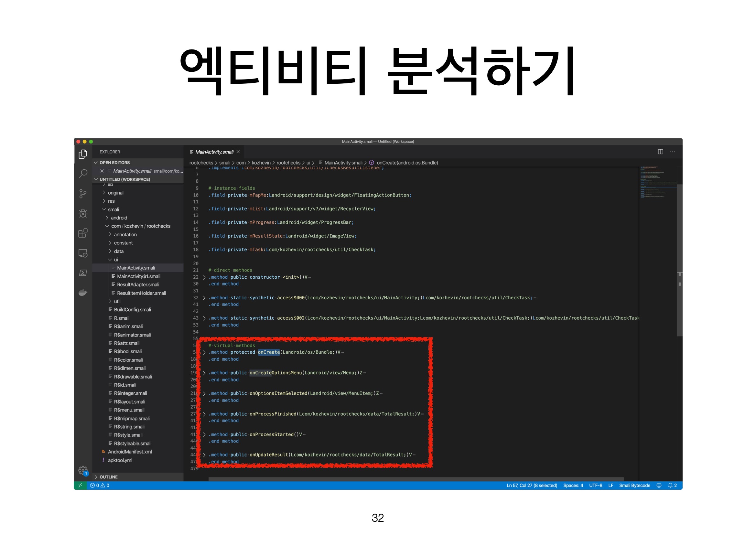Select the MainActivity.smali editor tab

point(214,152)
